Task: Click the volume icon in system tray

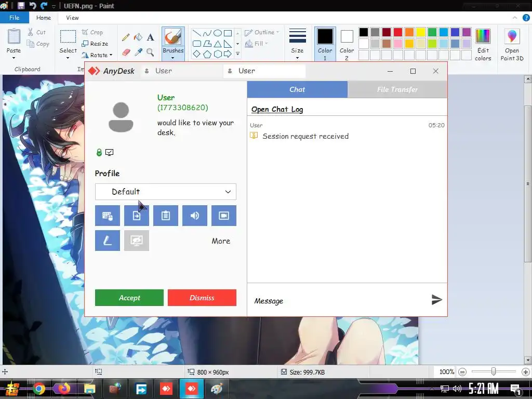Action: click(457, 389)
